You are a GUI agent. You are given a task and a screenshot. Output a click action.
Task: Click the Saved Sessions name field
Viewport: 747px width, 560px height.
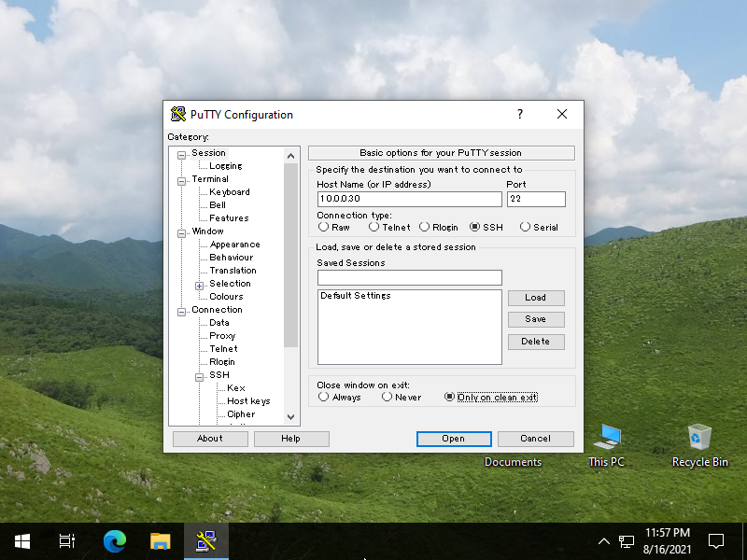tap(410, 277)
